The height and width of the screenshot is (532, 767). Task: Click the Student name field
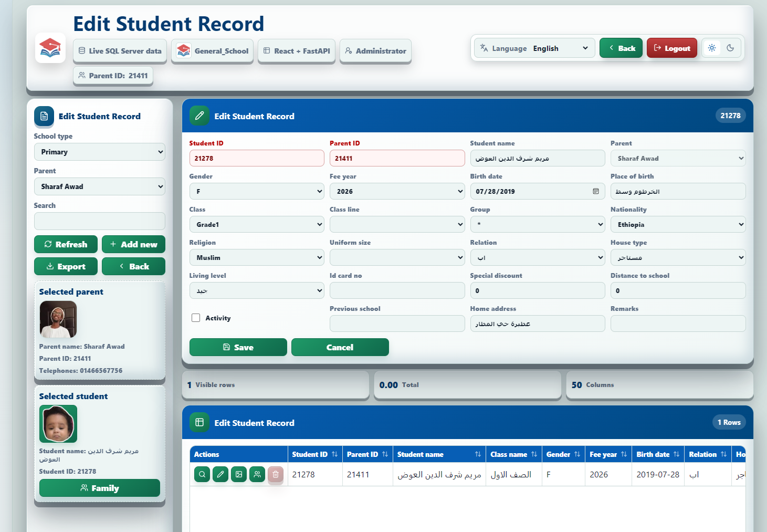click(x=538, y=158)
